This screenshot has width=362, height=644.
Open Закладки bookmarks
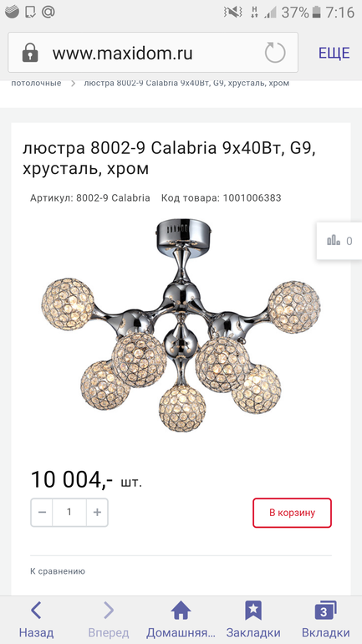click(x=253, y=620)
